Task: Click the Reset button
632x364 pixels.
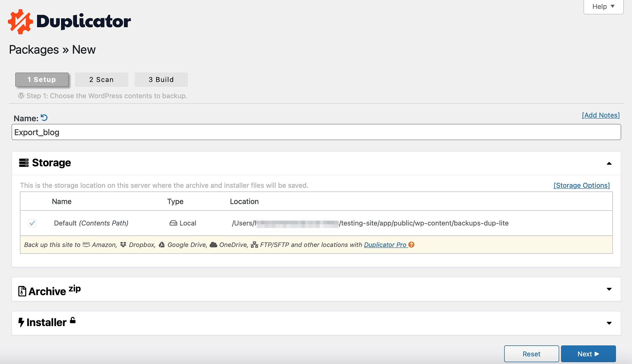Action: coord(531,353)
